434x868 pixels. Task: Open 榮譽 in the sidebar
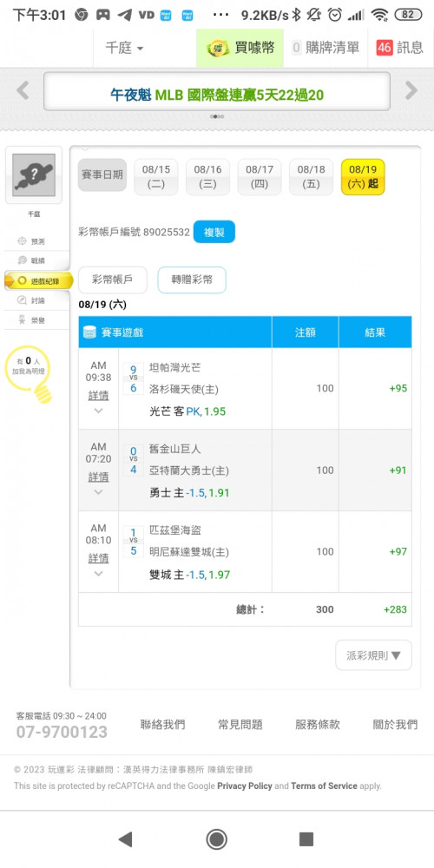point(37,319)
